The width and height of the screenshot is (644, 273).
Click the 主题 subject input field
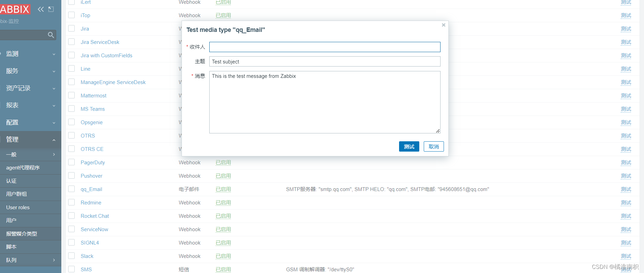[325, 61]
